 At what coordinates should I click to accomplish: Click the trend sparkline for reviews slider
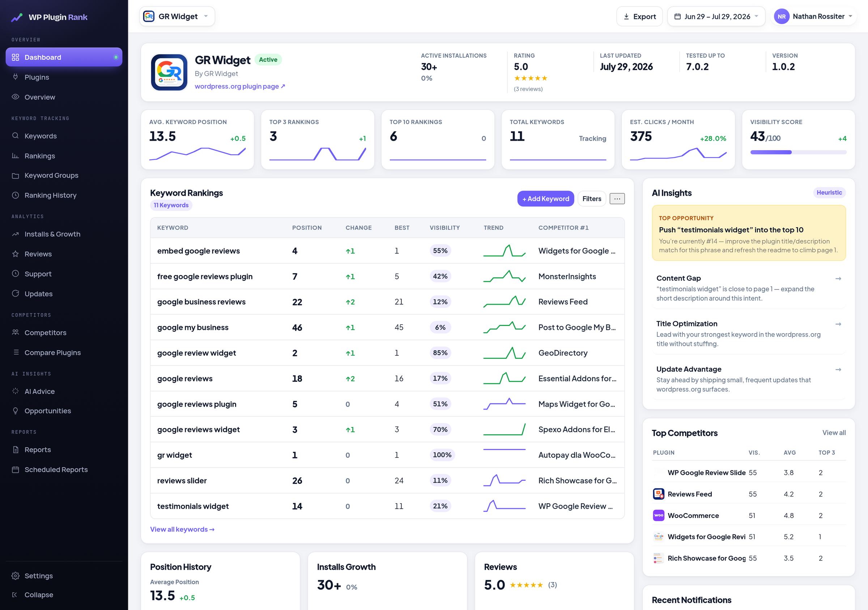[504, 480]
